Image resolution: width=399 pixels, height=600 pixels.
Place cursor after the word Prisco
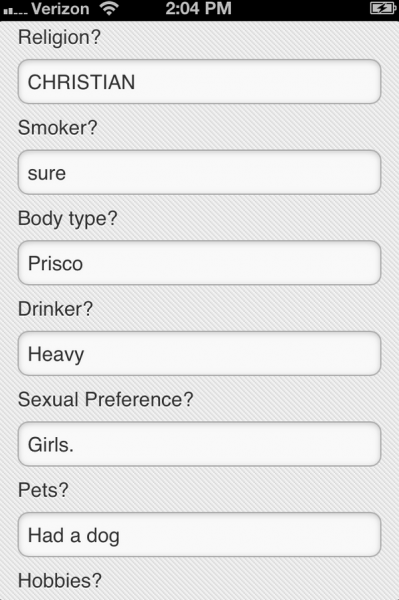(x=84, y=264)
